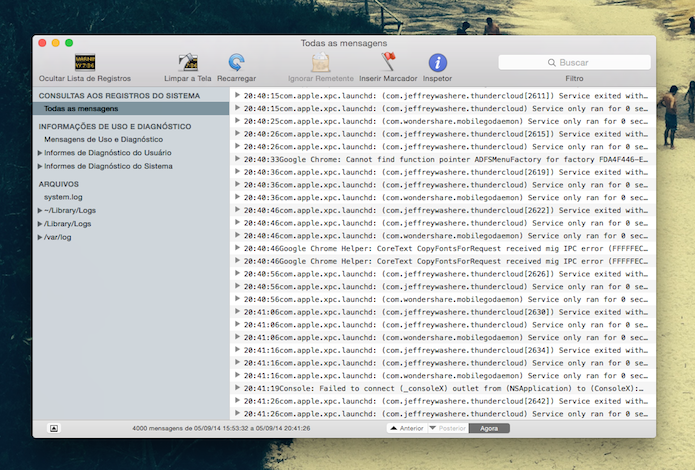This screenshot has height=470, width=695.
Task: Expand the /Library/Logs folder
Action: [x=40, y=224]
